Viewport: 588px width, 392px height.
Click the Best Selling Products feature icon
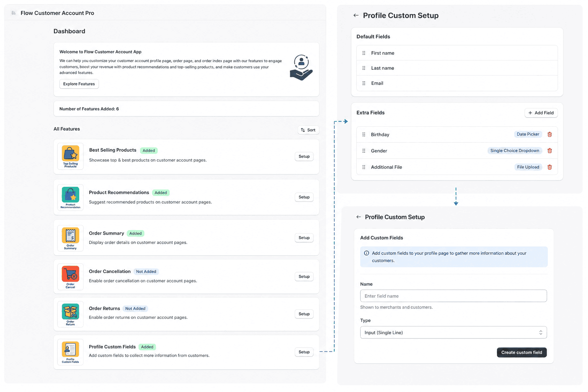pos(70,157)
